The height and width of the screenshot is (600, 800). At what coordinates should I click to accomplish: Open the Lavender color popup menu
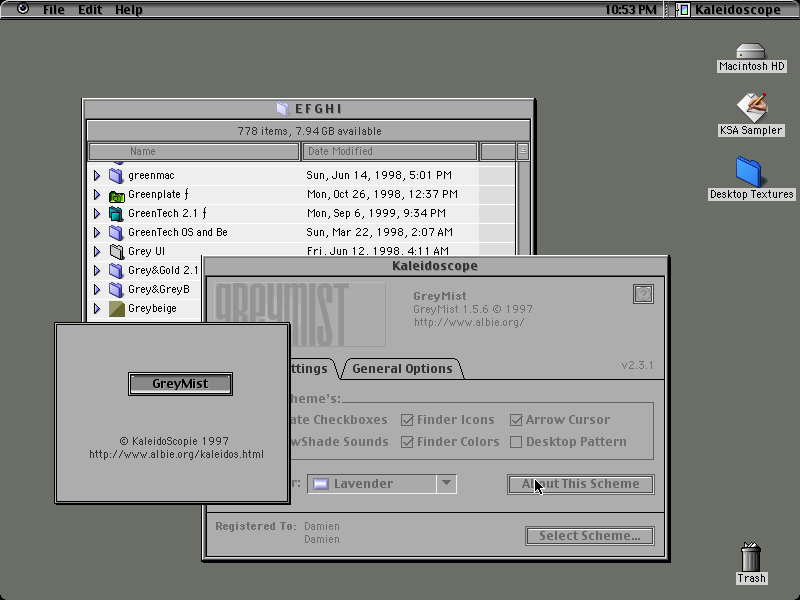(x=382, y=484)
